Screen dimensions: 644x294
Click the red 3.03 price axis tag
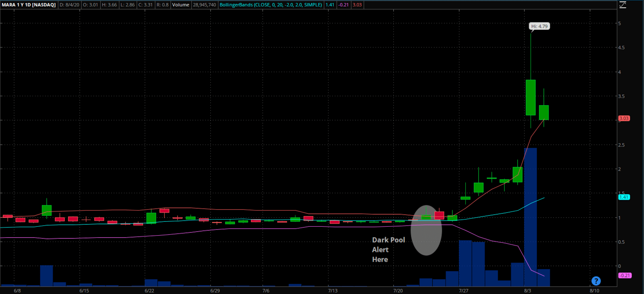point(624,118)
